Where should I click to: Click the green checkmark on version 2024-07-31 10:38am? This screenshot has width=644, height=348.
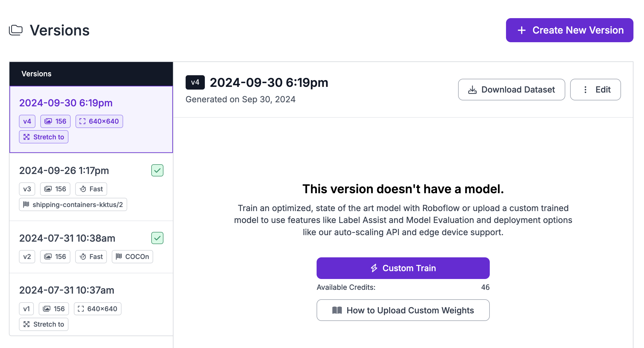click(157, 238)
